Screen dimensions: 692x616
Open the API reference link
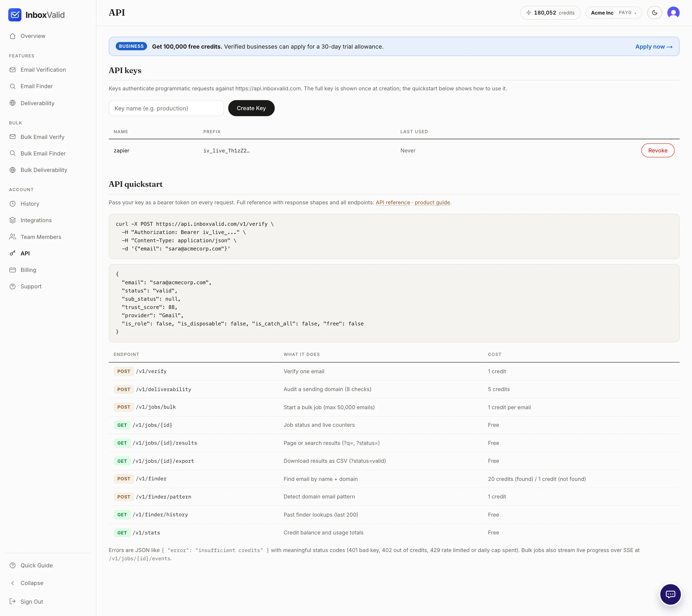click(x=393, y=202)
